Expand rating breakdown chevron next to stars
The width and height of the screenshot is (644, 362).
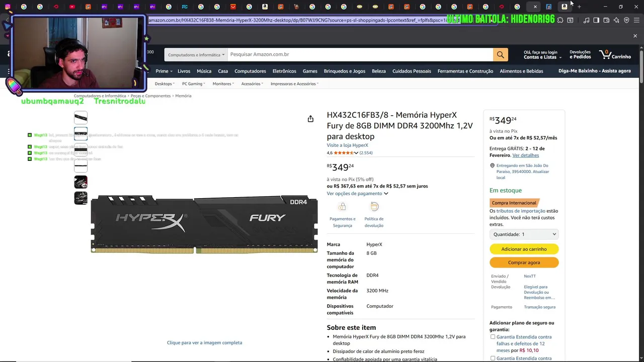pos(356,153)
